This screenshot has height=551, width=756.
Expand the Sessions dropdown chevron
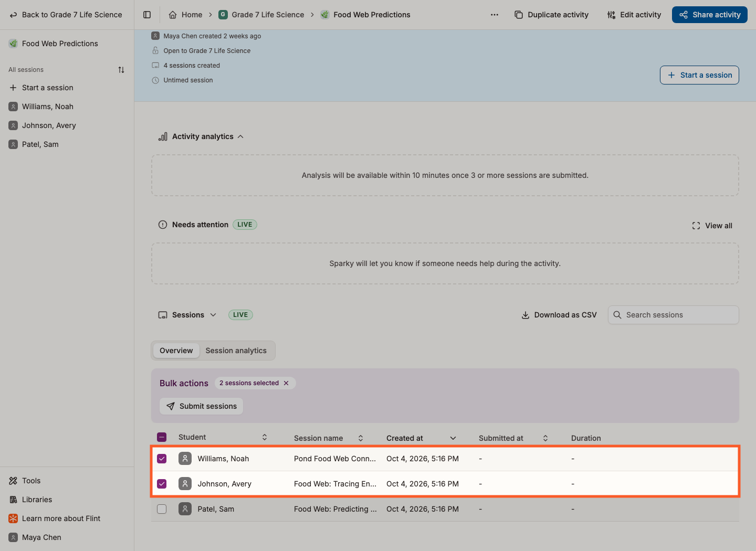[213, 315]
